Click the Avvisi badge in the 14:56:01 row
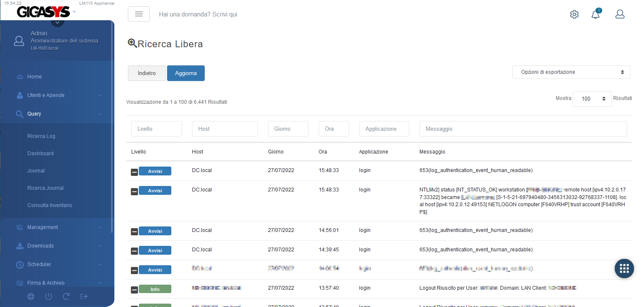Viewport: 644px width, 307px height. [155, 231]
